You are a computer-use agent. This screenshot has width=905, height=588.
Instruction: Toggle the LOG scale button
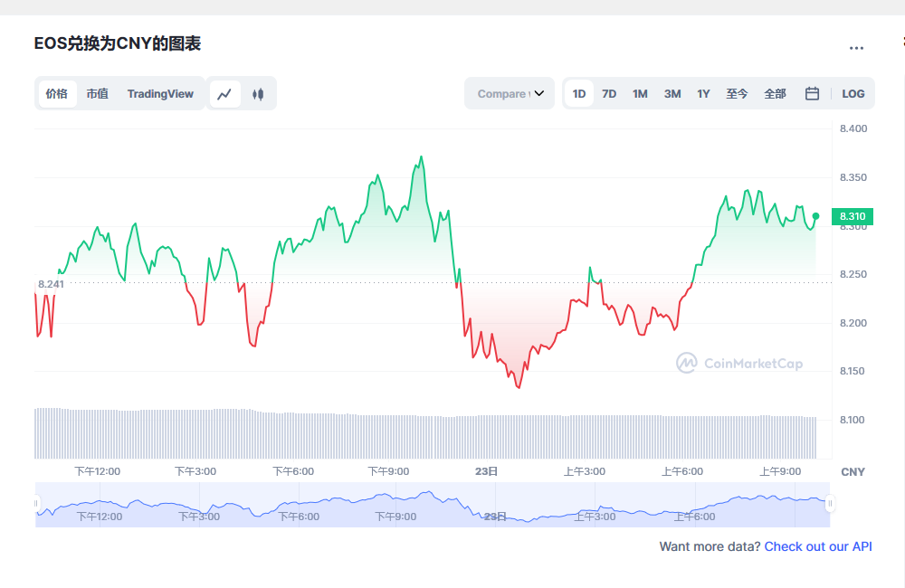click(853, 93)
